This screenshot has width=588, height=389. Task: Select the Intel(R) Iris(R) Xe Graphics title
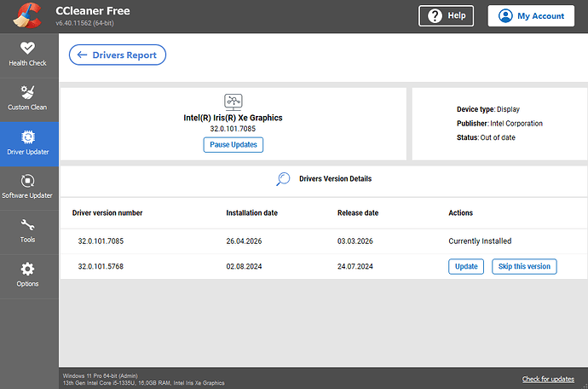(x=233, y=118)
